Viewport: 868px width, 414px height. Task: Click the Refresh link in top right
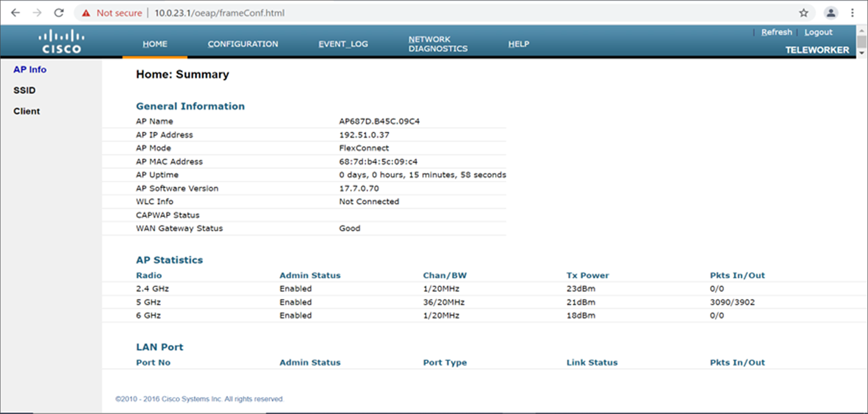(x=776, y=32)
